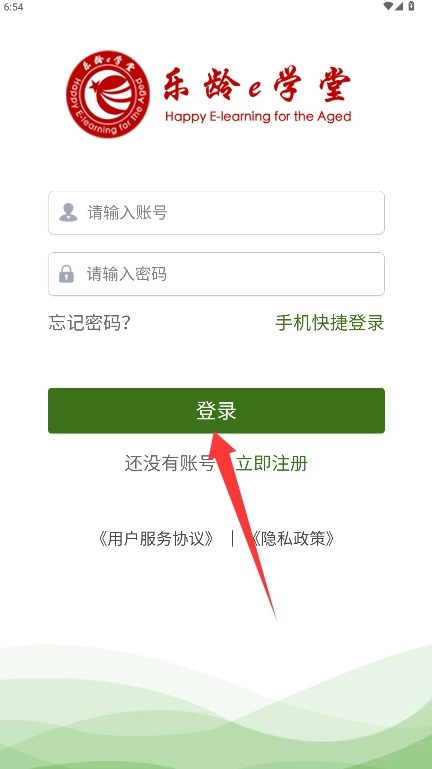Tap the 还没有账号 prompt text

(170, 463)
